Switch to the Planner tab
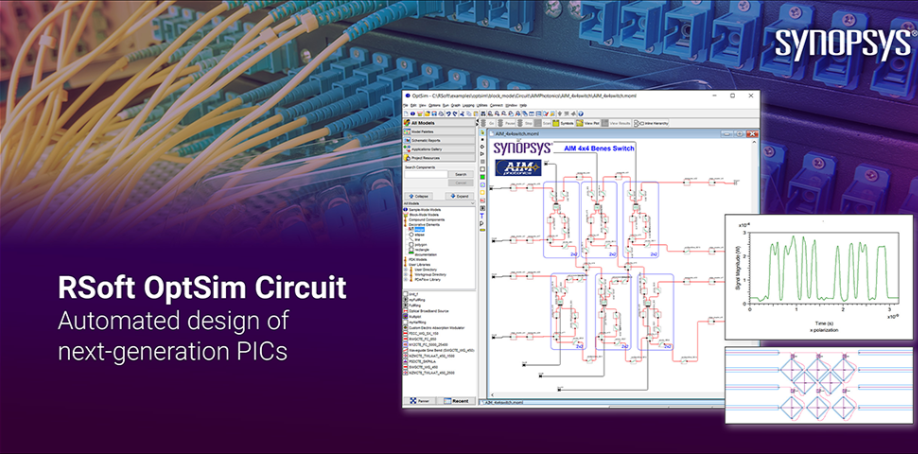This screenshot has width=918, height=454. pyautogui.click(x=420, y=401)
